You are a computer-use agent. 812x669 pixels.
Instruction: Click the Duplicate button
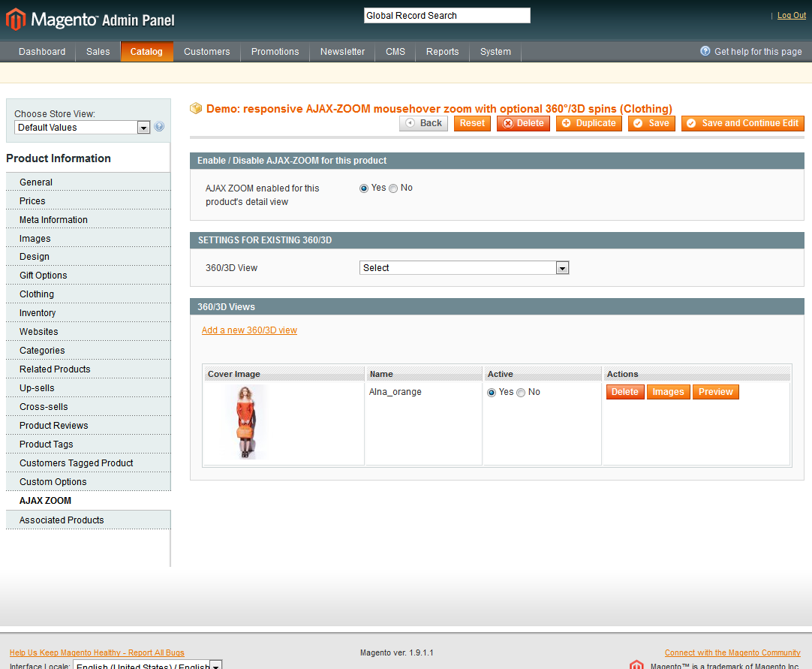(589, 123)
